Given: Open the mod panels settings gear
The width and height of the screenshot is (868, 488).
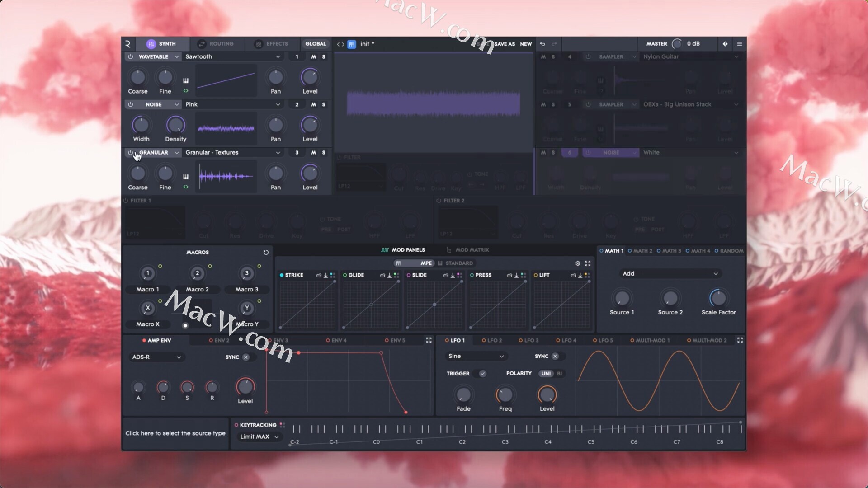Looking at the screenshot, I should (x=577, y=263).
